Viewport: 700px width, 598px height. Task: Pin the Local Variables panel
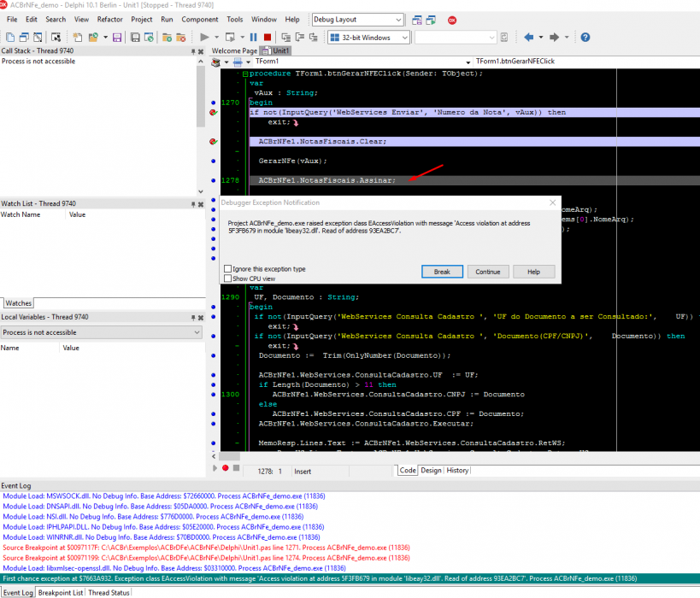(x=193, y=318)
